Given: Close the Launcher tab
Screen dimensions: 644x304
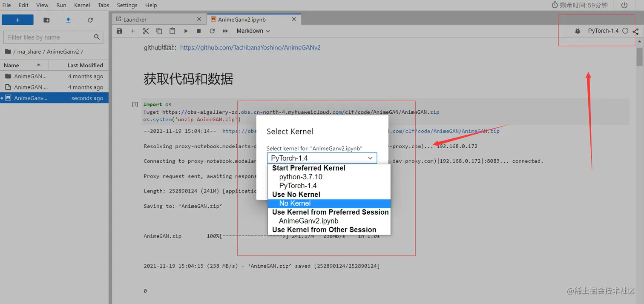Looking at the screenshot, I should (x=199, y=19).
